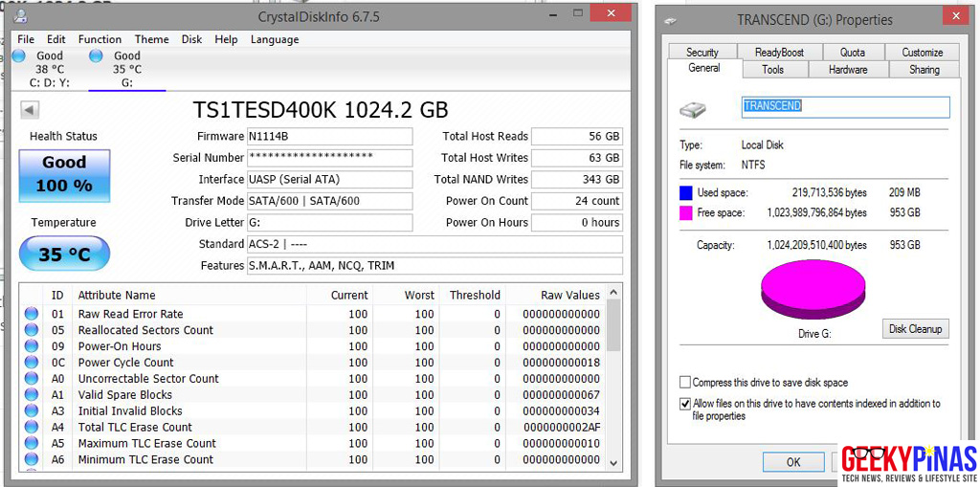The width and height of the screenshot is (980, 487).
Task: Select the G: disk status orb
Action: point(97,56)
